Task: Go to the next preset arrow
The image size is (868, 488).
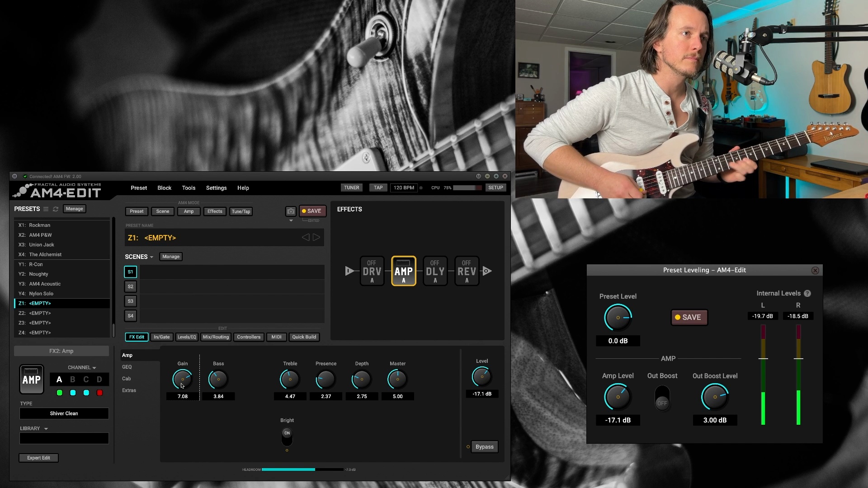Action: click(x=316, y=237)
